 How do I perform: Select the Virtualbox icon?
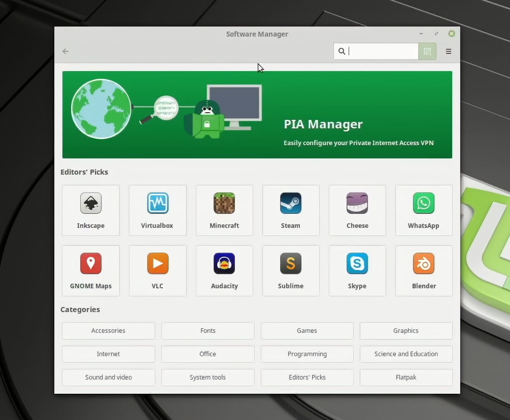click(x=157, y=210)
